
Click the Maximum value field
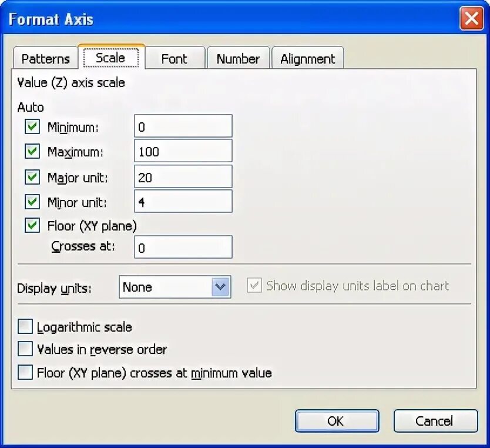pos(183,151)
